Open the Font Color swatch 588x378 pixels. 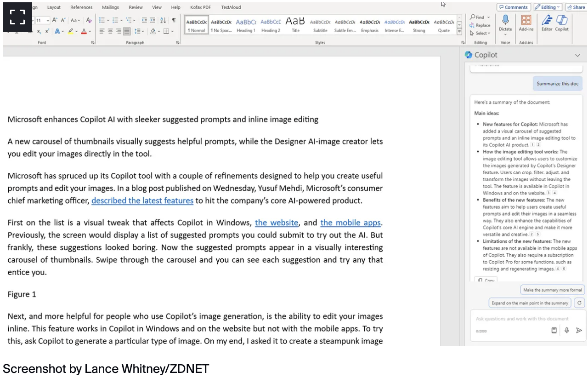[x=84, y=31]
